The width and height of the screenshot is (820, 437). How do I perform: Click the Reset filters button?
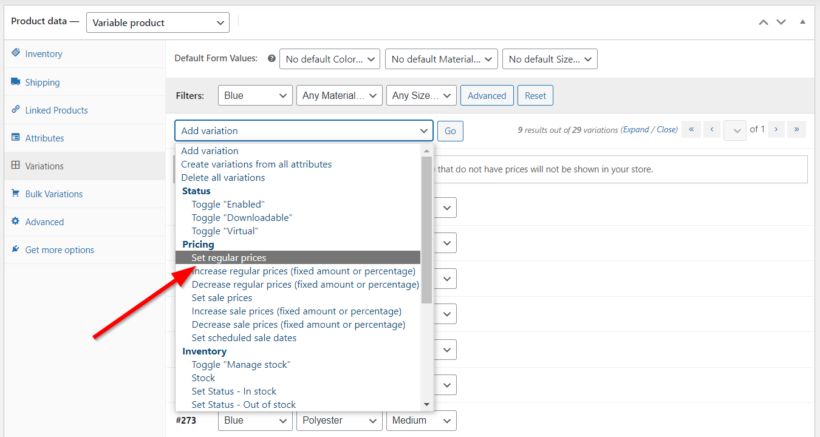click(x=535, y=96)
